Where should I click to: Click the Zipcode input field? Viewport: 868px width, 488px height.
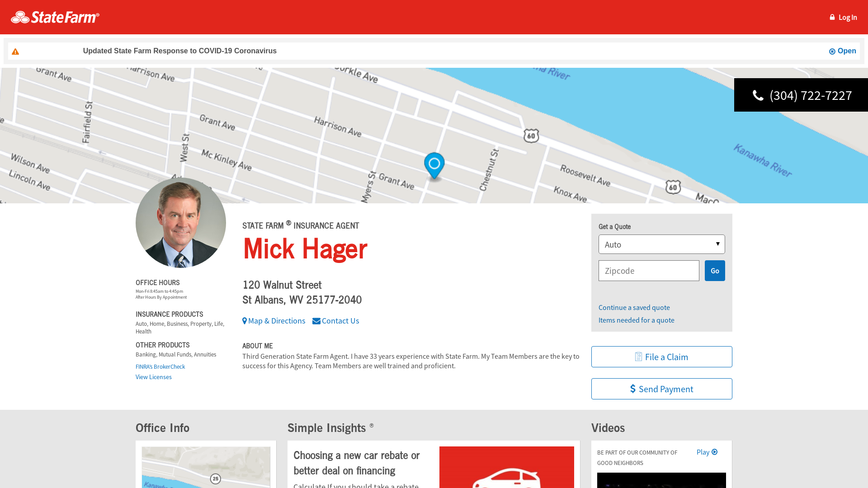pyautogui.click(x=649, y=271)
